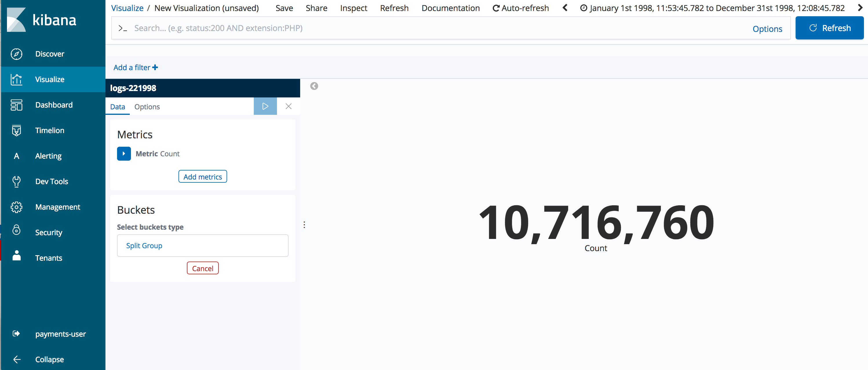Click the Options tab in visualization panel
Viewport: 868px width, 370px height.
pos(147,106)
